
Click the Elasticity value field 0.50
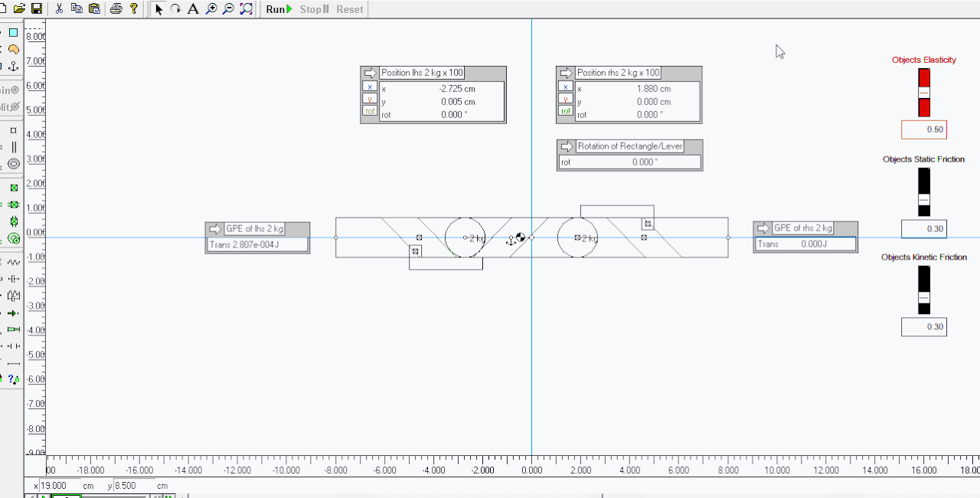coord(924,129)
